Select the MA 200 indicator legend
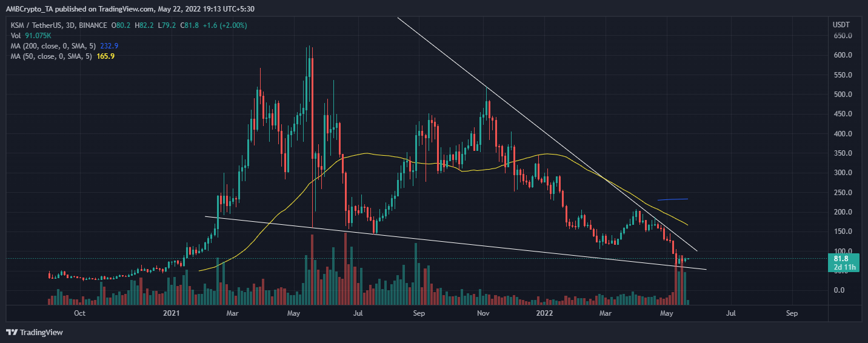The height and width of the screenshot is (343, 868). click(x=50, y=45)
